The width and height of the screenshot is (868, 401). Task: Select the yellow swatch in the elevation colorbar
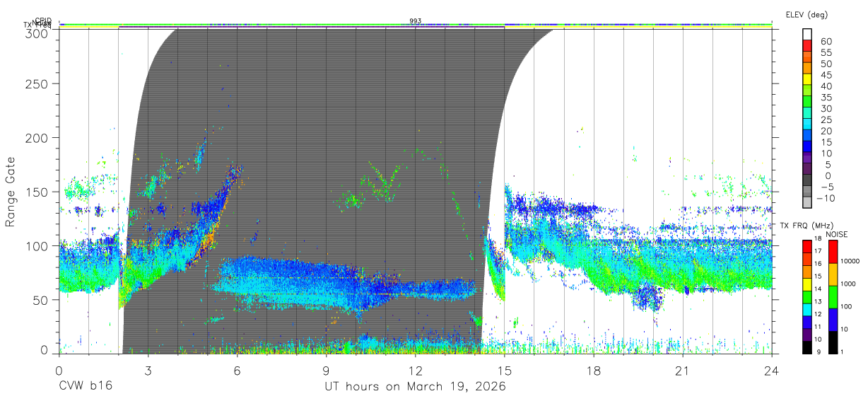point(809,79)
